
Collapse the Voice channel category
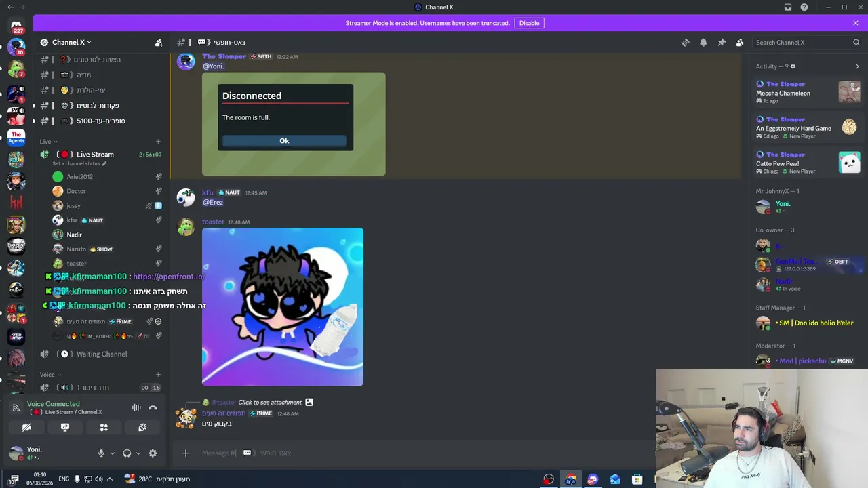(50, 375)
